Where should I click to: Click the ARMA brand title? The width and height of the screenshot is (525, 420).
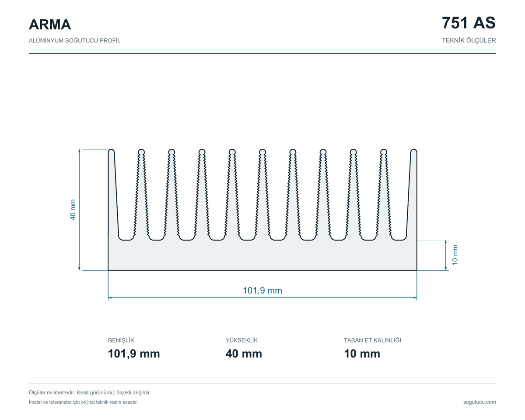(50, 24)
